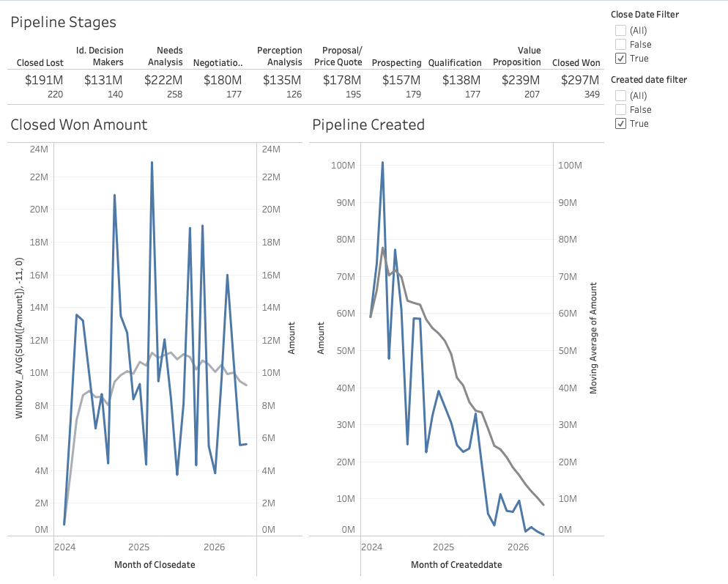Click the "Pipeline Created" chart title
This screenshot has width=728, height=584.
[368, 125]
